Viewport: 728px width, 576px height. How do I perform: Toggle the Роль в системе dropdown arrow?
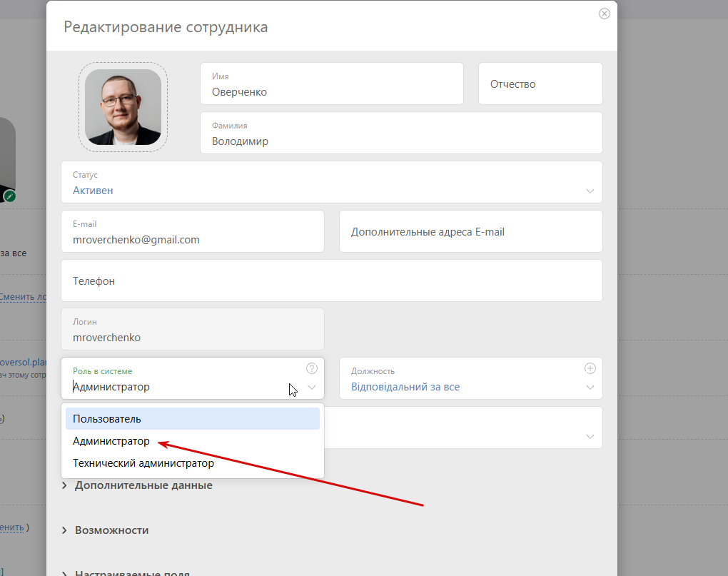pos(311,387)
